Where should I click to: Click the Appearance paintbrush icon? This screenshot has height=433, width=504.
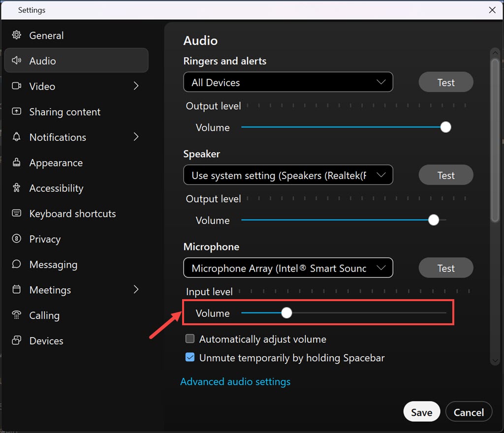click(17, 163)
